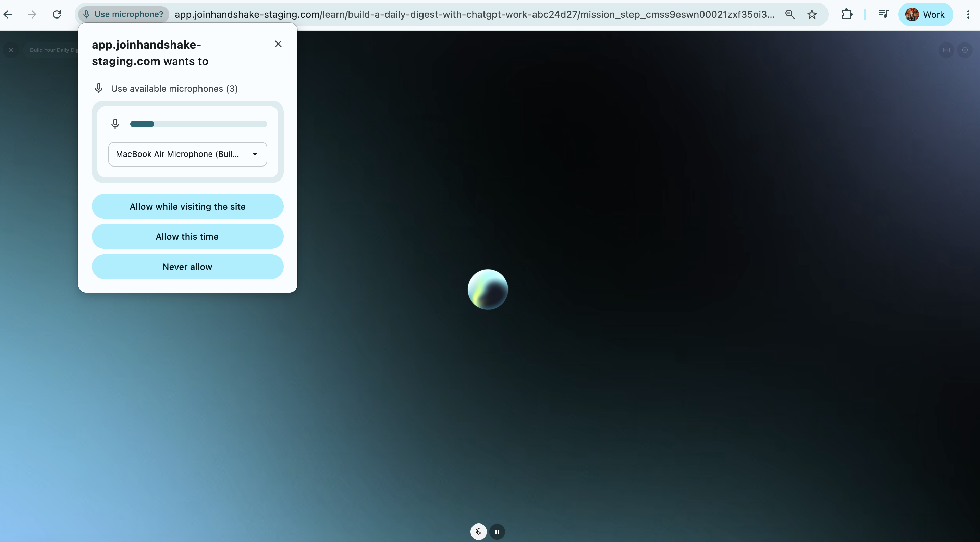The height and width of the screenshot is (542, 980).
Task: Pause the session with the pause button
Action: point(497,531)
